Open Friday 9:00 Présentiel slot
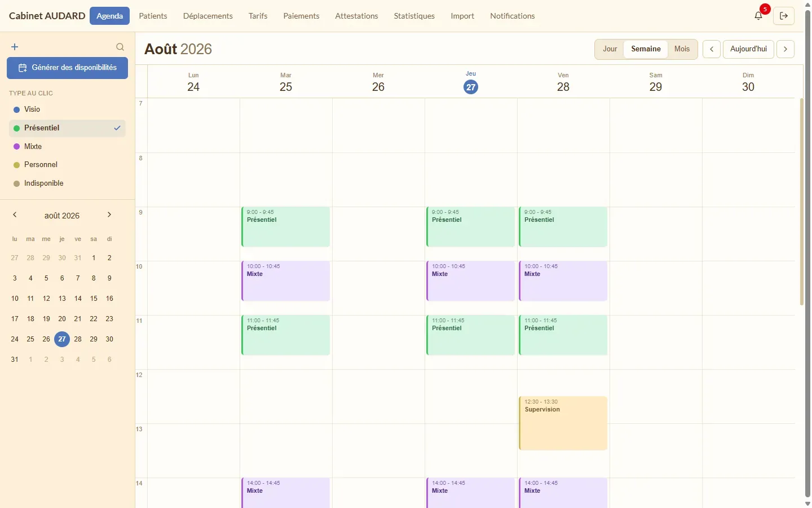The image size is (812, 508). click(563, 227)
